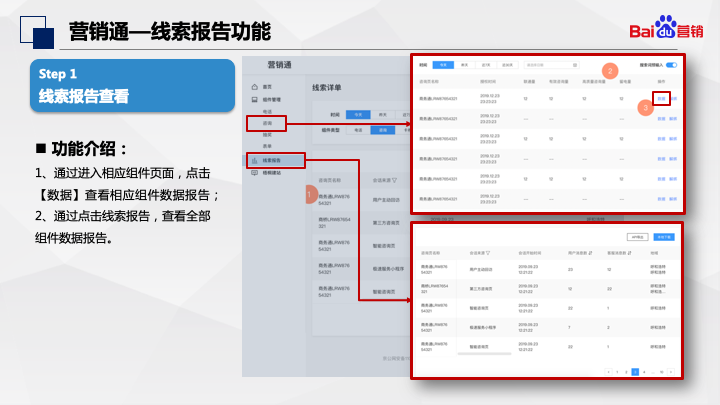Screen dimensions: 720x405
Task: Open 电话 submenu item in sidebar
Action: pyautogui.click(x=267, y=112)
